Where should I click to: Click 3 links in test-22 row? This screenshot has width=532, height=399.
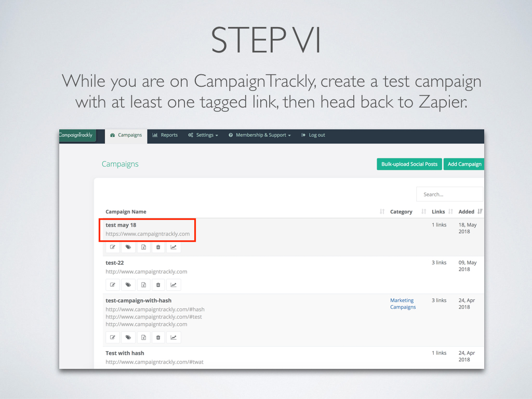(x=439, y=262)
